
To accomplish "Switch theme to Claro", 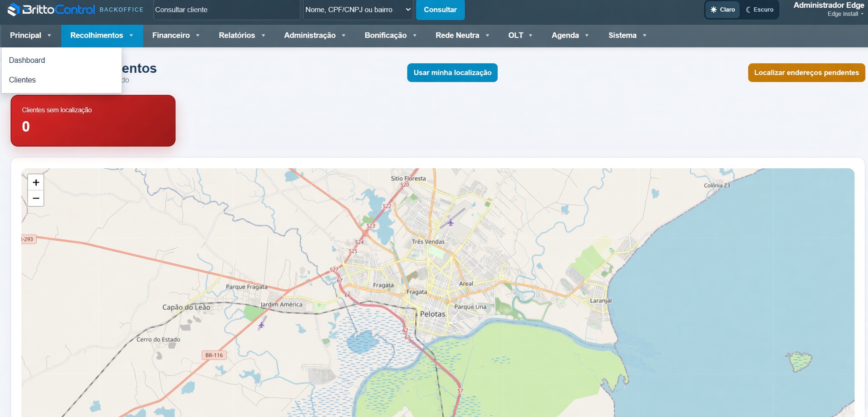I will tap(723, 9).
